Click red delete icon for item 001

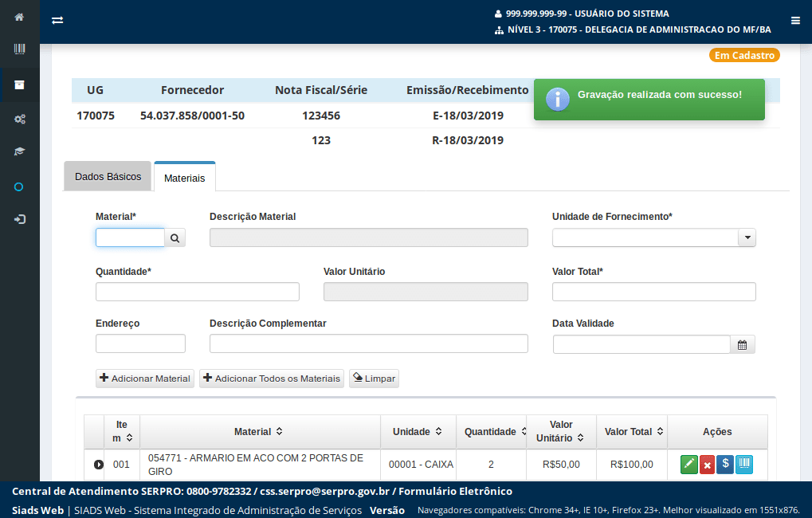(707, 465)
